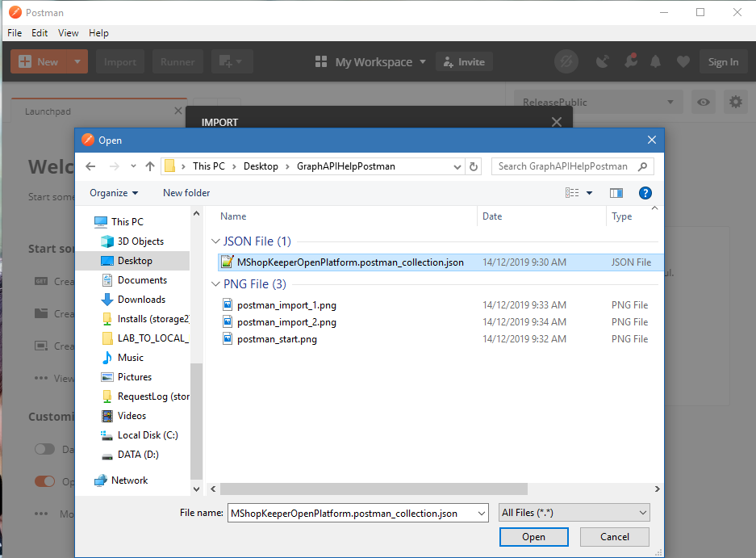Open recent locations dropdown arrow
This screenshot has width=756, height=558.
coord(133,166)
